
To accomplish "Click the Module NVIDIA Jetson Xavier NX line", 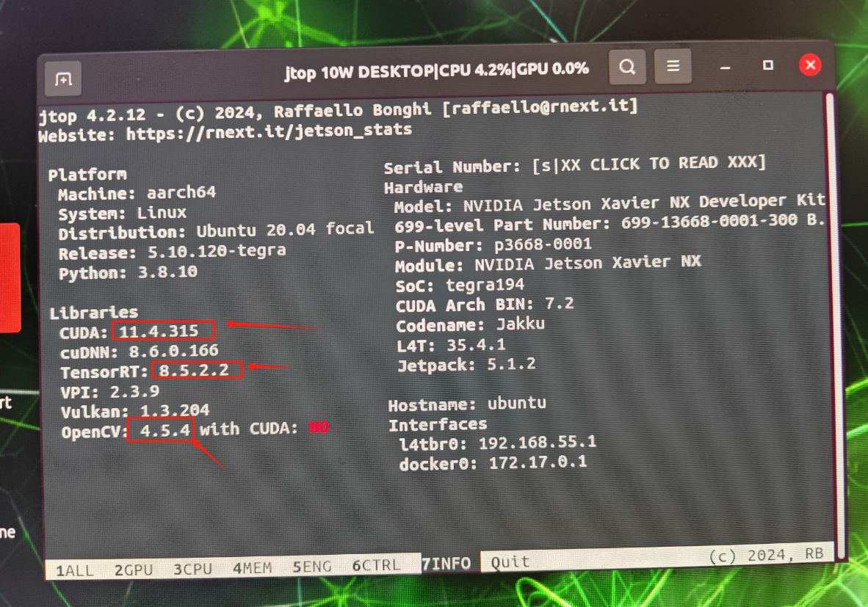I will tap(548, 263).
